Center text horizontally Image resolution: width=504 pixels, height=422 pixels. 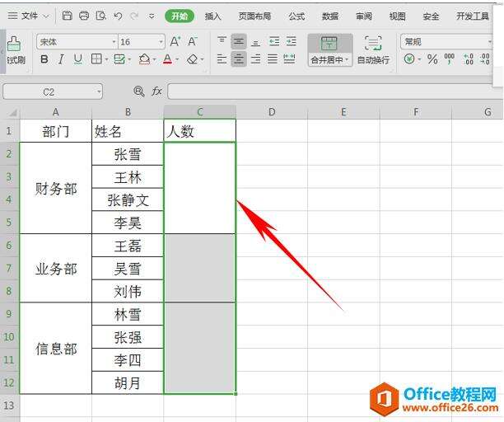click(239, 59)
